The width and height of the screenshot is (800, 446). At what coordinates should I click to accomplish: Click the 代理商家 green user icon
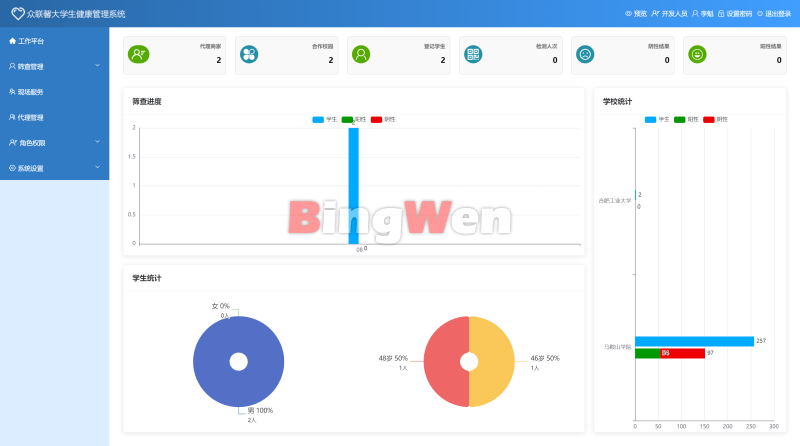click(138, 55)
